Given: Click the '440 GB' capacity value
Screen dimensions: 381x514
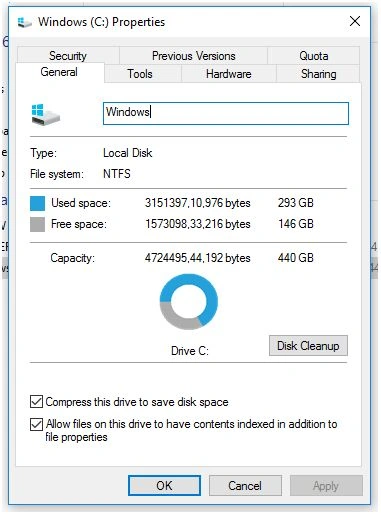Looking at the screenshot, I should 296,258.
